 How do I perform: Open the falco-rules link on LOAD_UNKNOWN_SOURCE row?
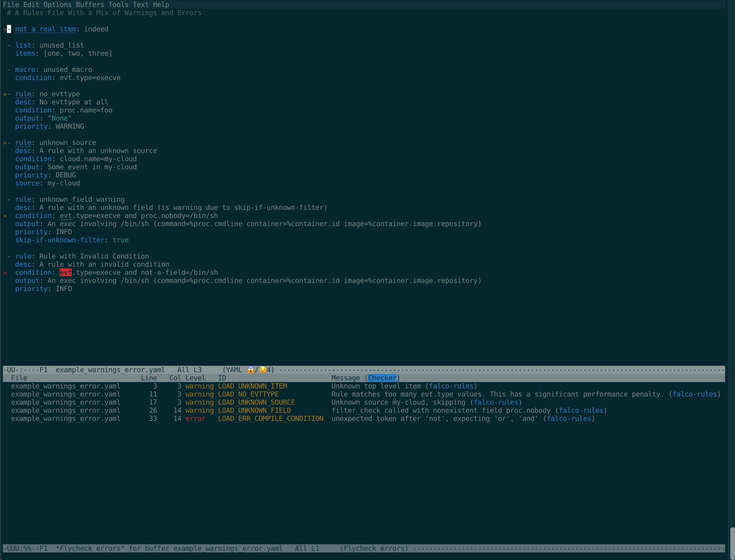[496, 402]
